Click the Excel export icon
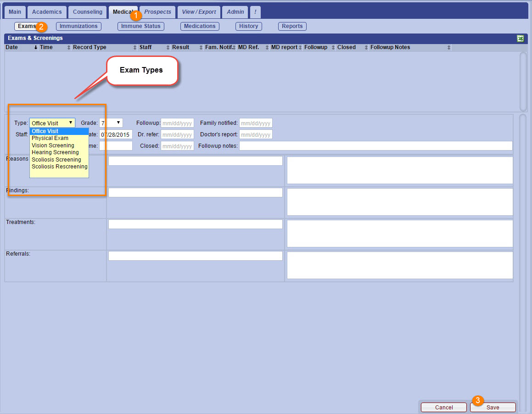Screen dimensions: 532x414 [x=520, y=39]
